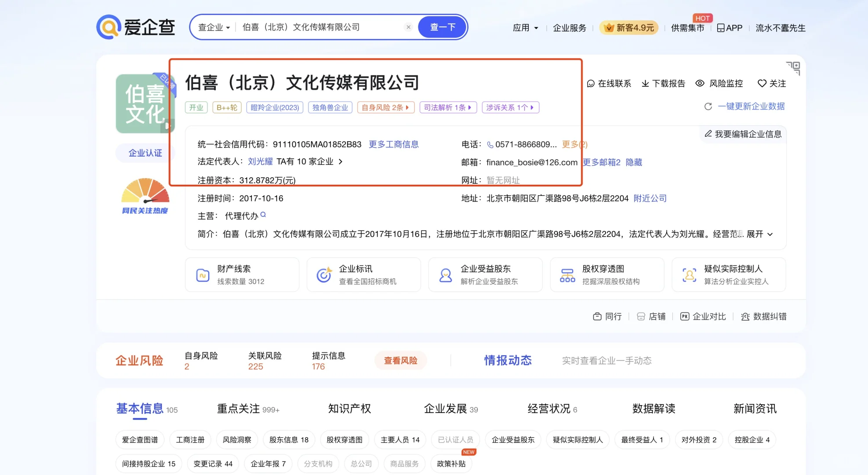Switch to the 知识产权 tab
Screen dimensions: 868x475
tap(349, 409)
